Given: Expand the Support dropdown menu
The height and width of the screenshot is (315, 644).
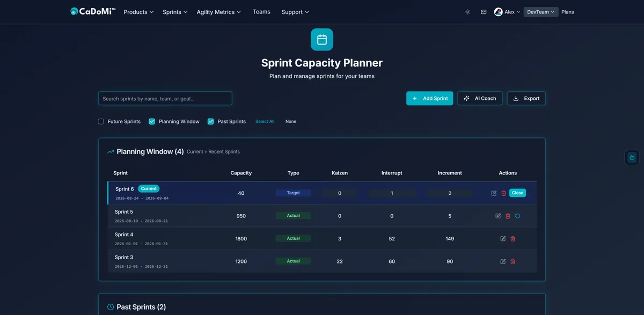Looking at the screenshot, I should point(295,12).
